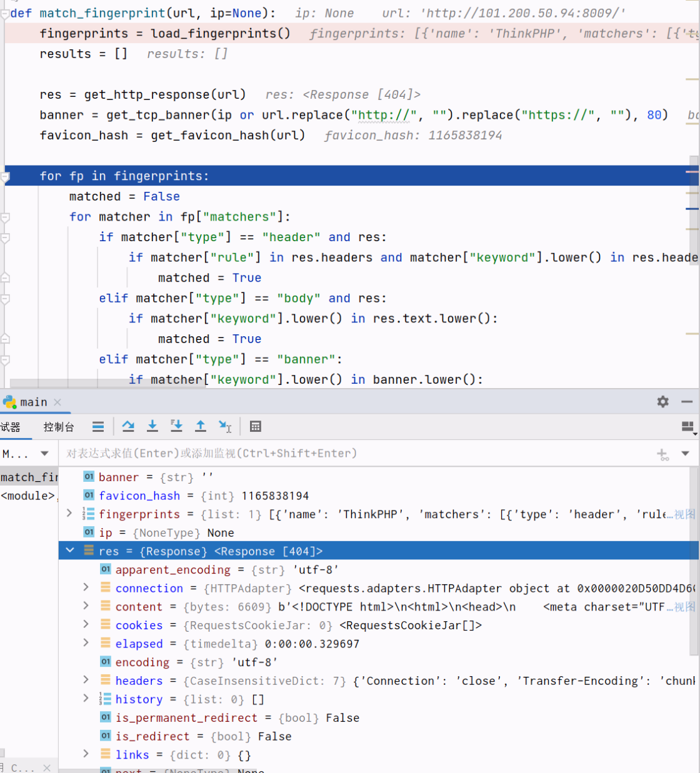Click the variables panel vertical scrollbar
This screenshot has height=773, width=700.
694,561
